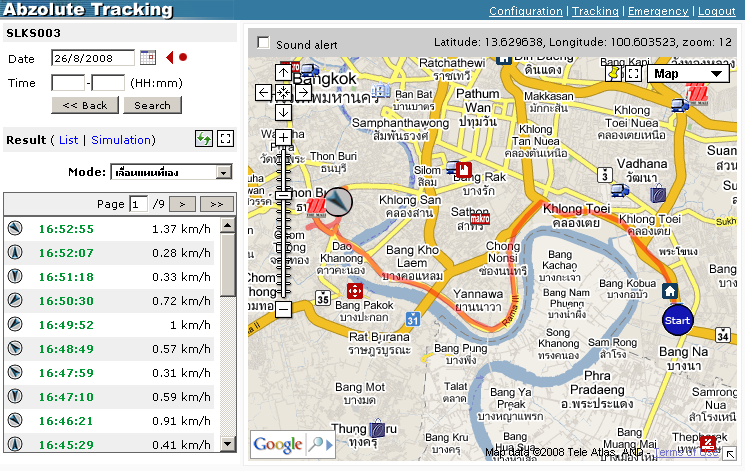745x471 pixels.
Task: Select the 16:48:49 track entry
Action: (x=109, y=349)
